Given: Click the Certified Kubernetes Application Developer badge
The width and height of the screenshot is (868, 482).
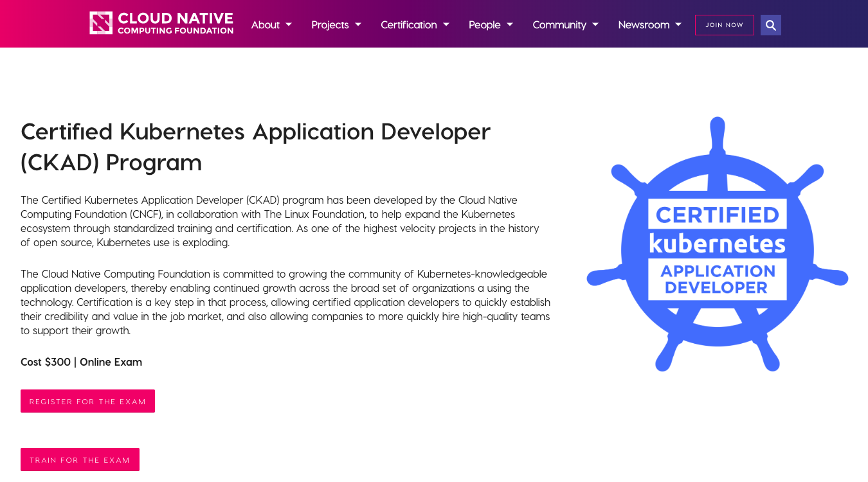Looking at the screenshot, I should tap(718, 244).
